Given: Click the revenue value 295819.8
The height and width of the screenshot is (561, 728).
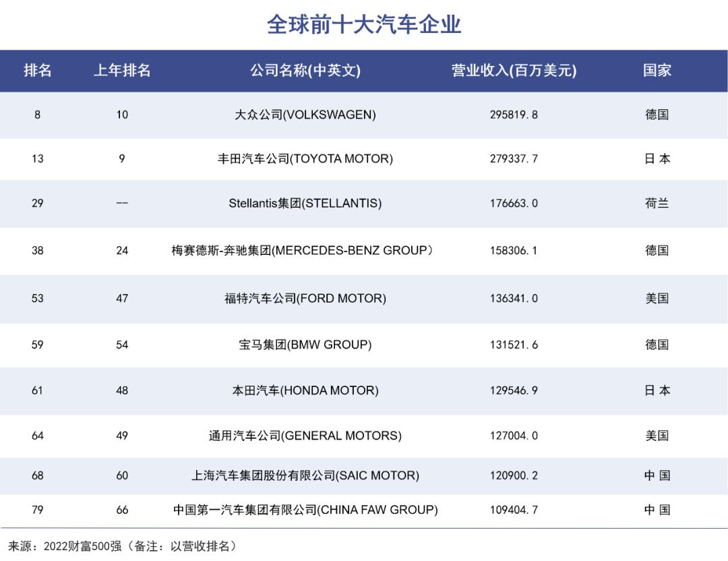Looking at the screenshot, I should (x=514, y=115).
